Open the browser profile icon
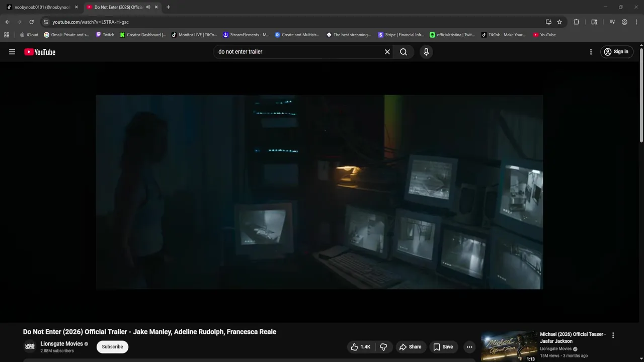Screen dimensions: 644x362 [624, 22]
